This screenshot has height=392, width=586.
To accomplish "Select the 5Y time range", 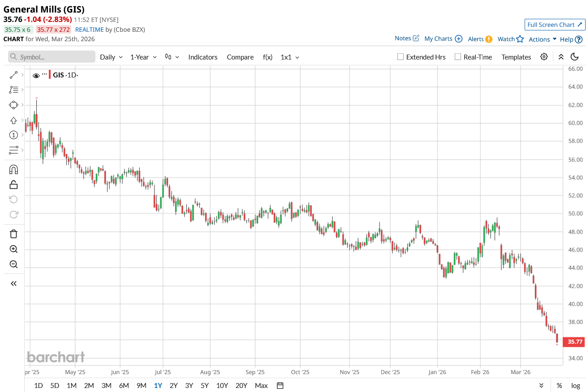I will point(205,385).
